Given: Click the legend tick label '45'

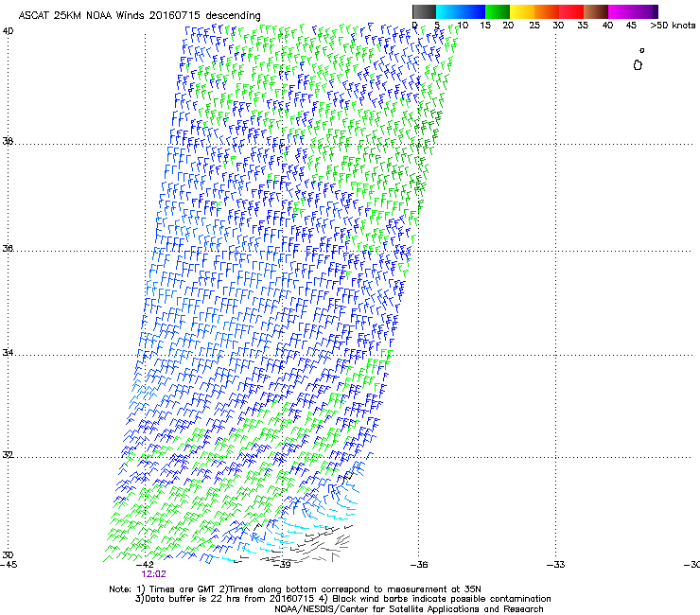Looking at the screenshot, I should coord(631,25).
